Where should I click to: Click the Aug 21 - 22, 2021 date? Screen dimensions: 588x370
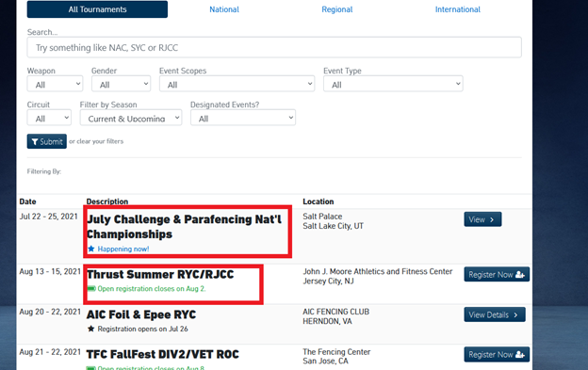[x=50, y=352]
